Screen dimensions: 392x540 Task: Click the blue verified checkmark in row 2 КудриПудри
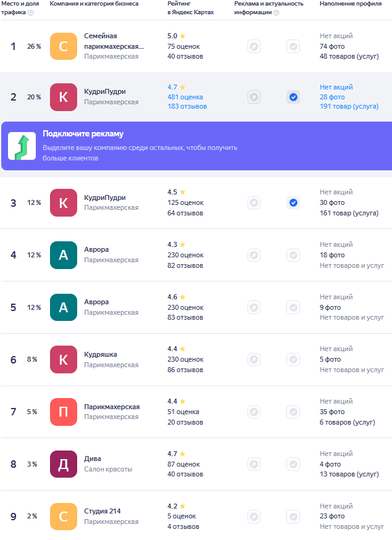(293, 97)
